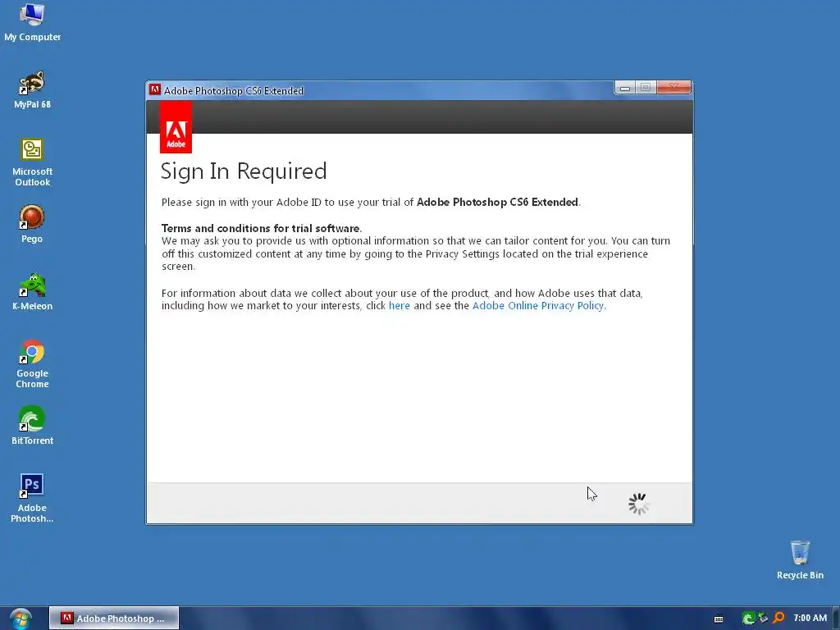840x630 pixels.
Task: Click the safely remove hardware tray icon
Action: (763, 619)
